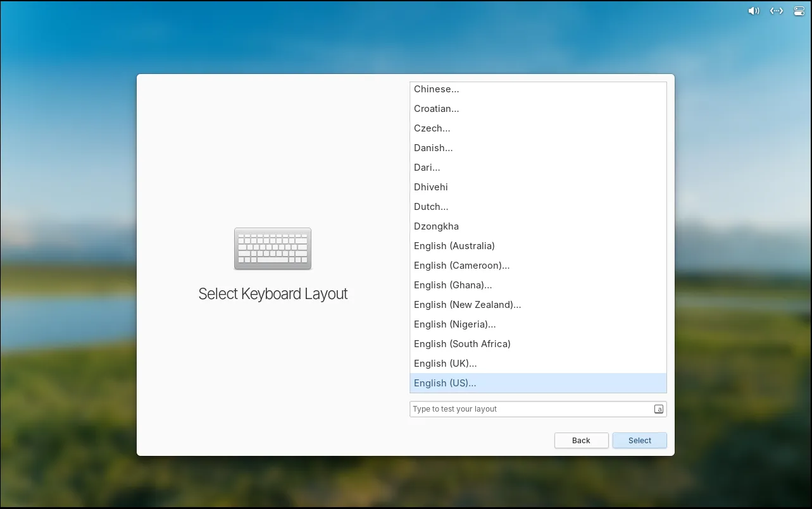Select the Dhivehi keyboard layout
The image size is (812, 509).
[431, 187]
